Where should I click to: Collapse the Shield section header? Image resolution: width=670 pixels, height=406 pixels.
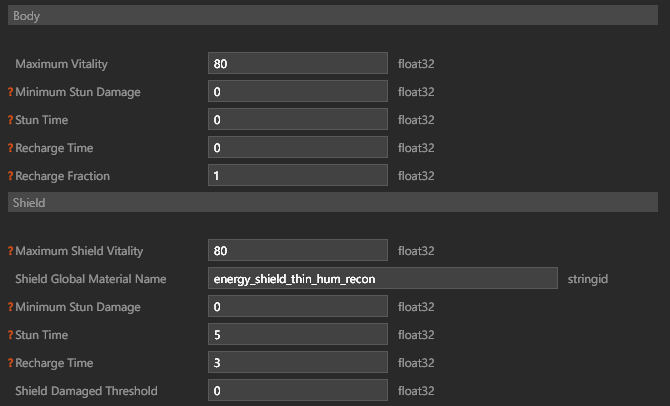point(333,202)
